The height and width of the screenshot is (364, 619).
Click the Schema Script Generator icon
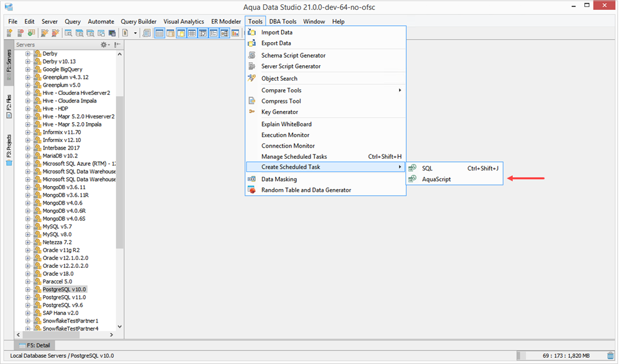(252, 55)
